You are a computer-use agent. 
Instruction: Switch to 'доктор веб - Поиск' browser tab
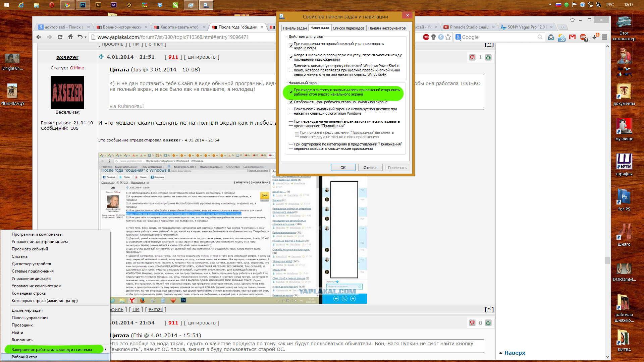64,27
